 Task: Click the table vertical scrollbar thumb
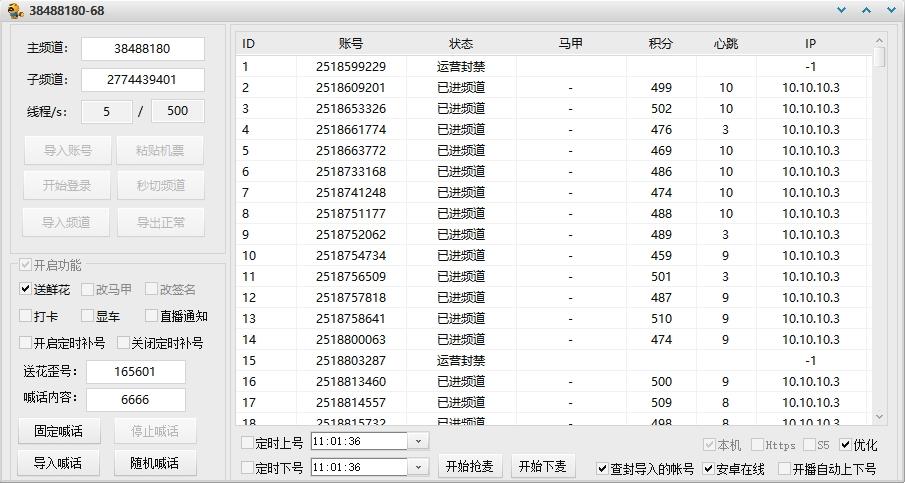click(x=879, y=57)
